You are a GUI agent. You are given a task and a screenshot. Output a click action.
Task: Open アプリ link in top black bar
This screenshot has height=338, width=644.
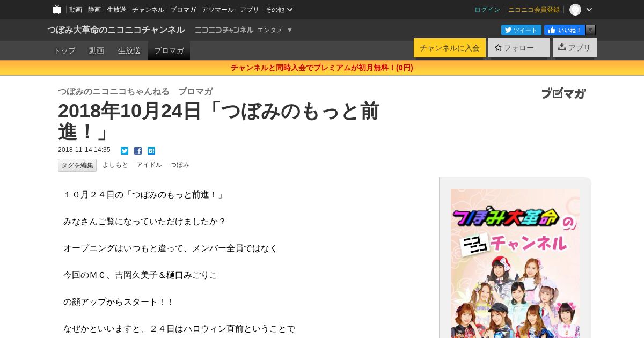(250, 10)
